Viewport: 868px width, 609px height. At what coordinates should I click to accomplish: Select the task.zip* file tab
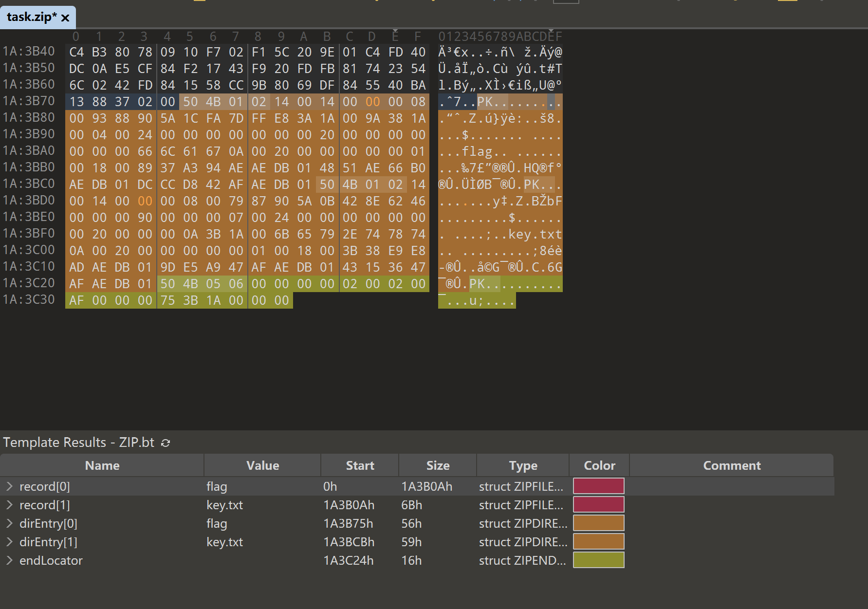pyautogui.click(x=37, y=18)
